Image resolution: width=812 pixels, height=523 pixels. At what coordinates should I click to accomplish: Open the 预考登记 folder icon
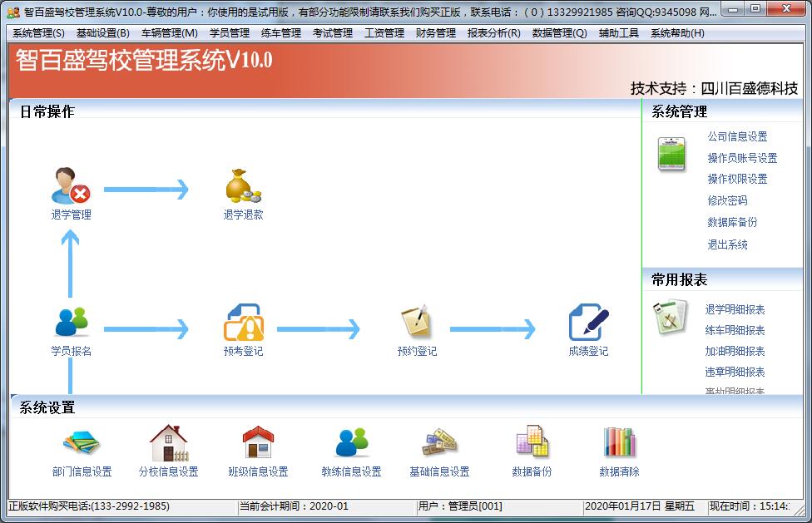pos(244,322)
